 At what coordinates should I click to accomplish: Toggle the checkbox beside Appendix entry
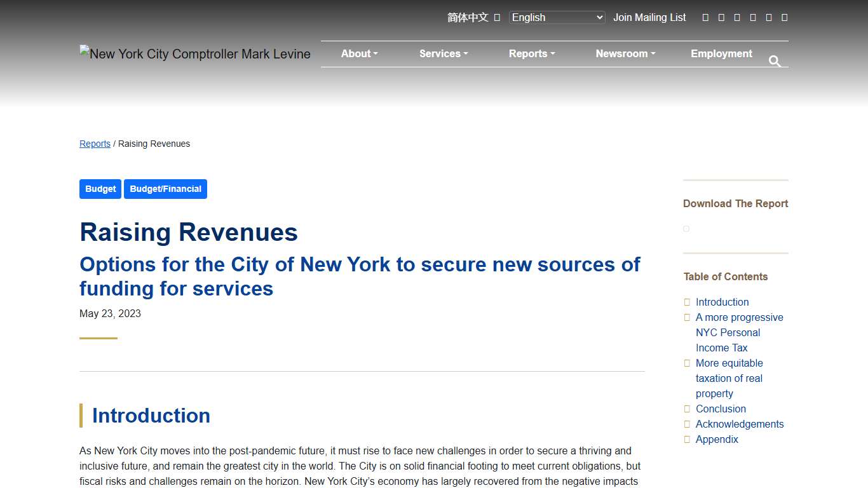(687, 439)
